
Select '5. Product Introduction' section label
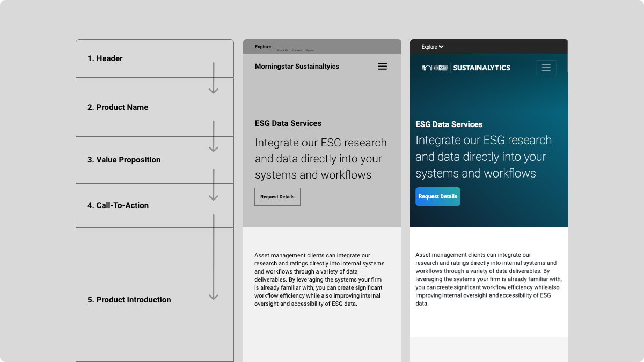point(129,300)
